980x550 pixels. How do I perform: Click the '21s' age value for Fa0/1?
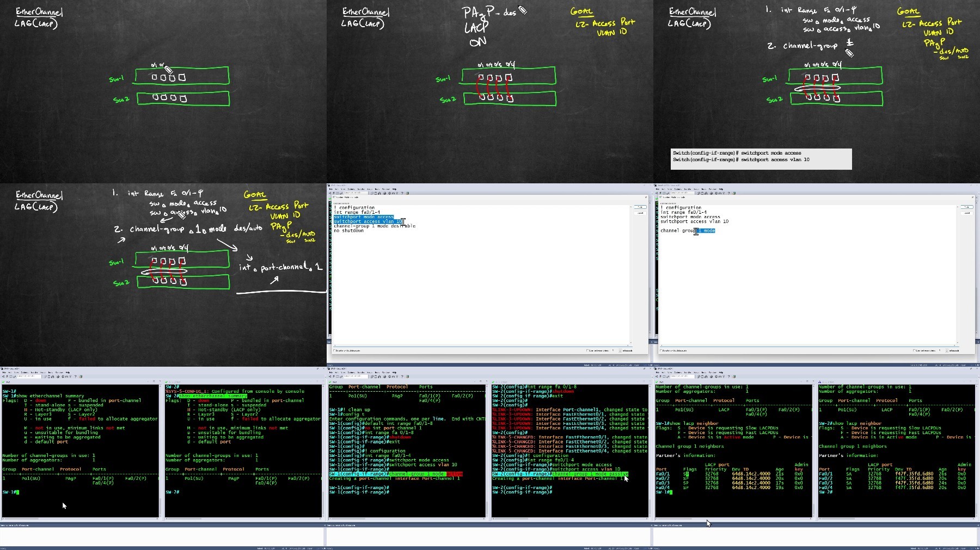click(779, 474)
